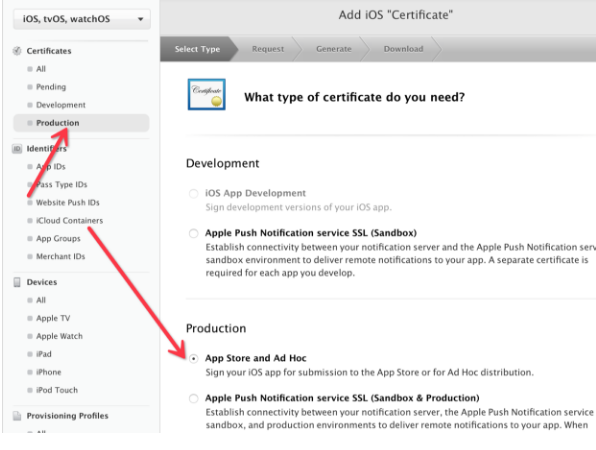
Task: Click the Development section heading
Action: (222, 163)
